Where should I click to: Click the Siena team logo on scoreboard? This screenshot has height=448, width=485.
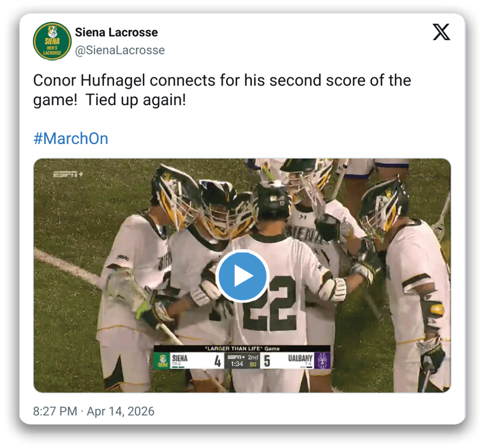pos(162,360)
